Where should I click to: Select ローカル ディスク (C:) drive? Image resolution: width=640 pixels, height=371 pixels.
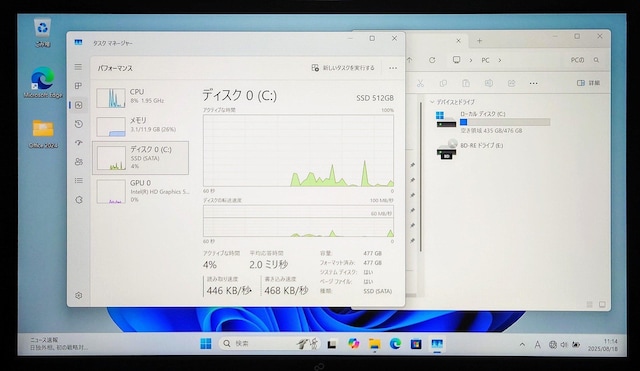tap(493, 122)
